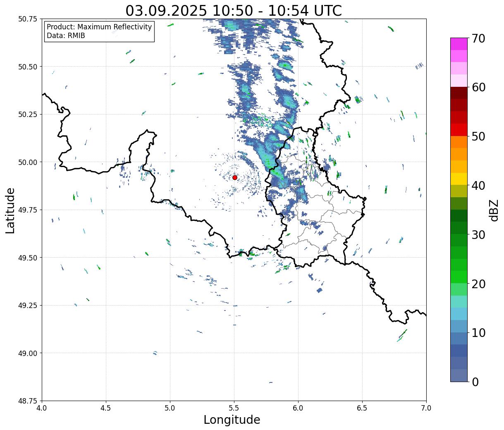Click the bright red 50 dBZ band
Viewport: 504px width, 430px height.
tap(459, 129)
